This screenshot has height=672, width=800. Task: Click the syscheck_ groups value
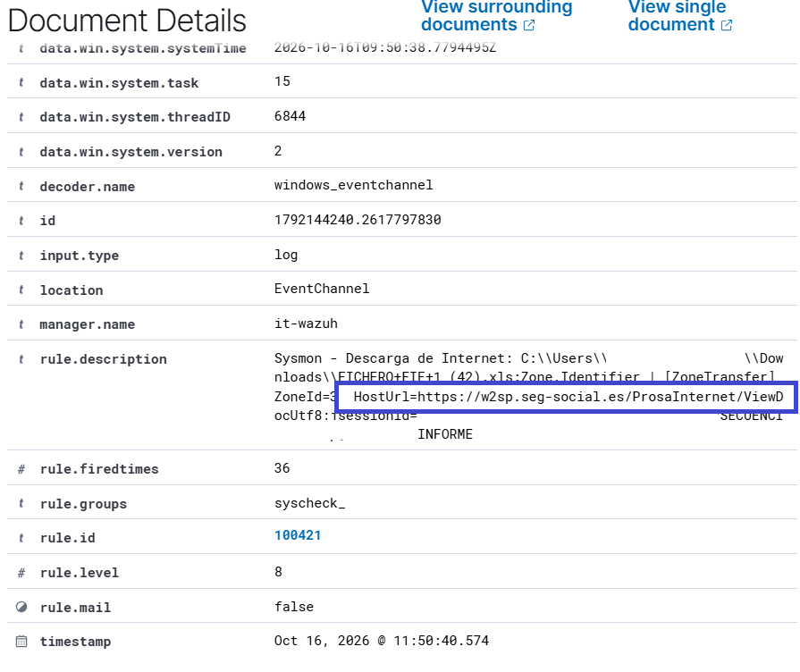tap(309, 503)
